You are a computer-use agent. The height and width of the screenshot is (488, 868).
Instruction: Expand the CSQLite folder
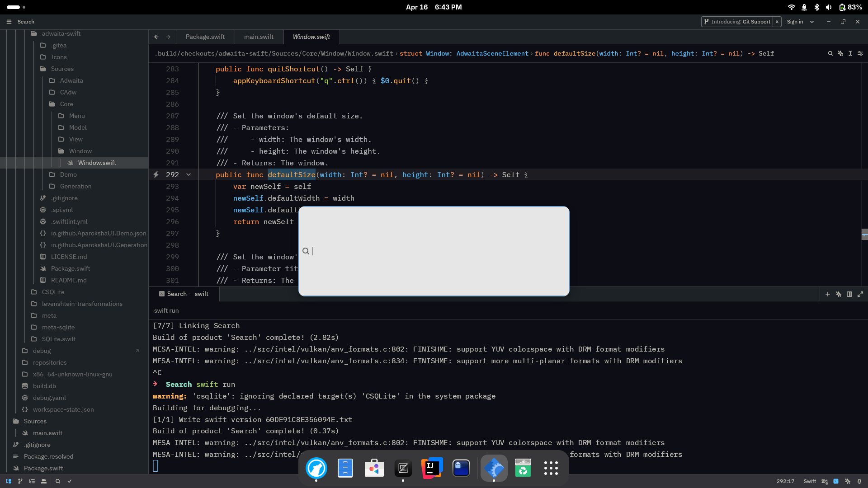click(53, 292)
